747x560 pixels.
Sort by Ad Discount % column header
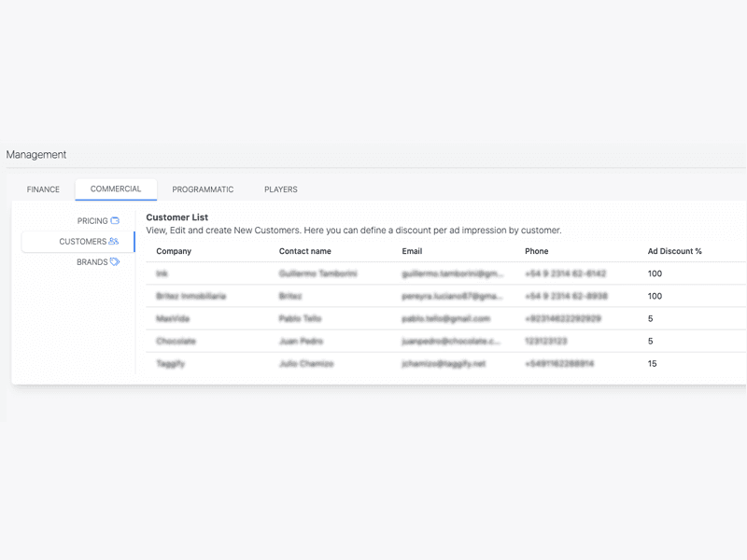coord(674,251)
